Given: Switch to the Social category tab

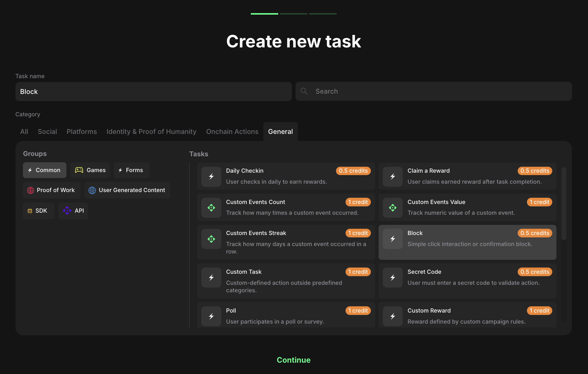Looking at the screenshot, I should pos(47,132).
